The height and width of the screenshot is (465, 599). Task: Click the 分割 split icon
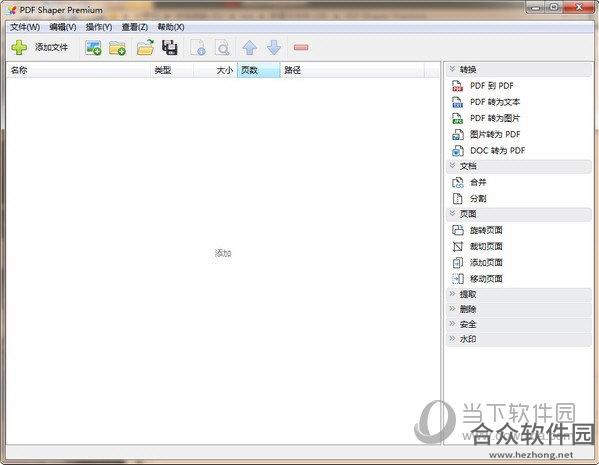click(x=457, y=199)
